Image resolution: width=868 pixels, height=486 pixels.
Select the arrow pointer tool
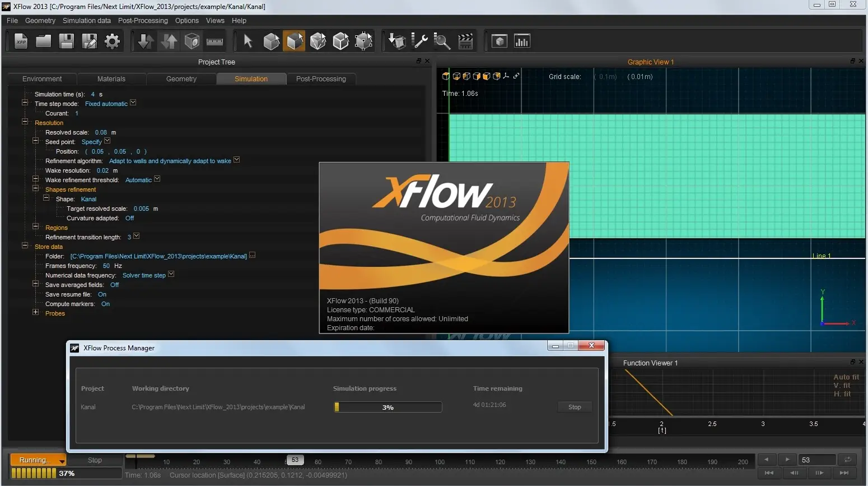[x=248, y=41]
